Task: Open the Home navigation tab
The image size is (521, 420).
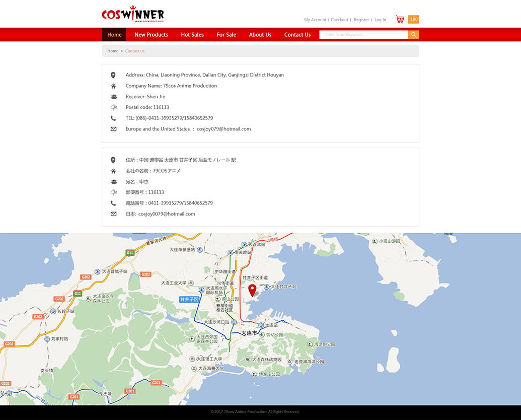Action: point(114,35)
